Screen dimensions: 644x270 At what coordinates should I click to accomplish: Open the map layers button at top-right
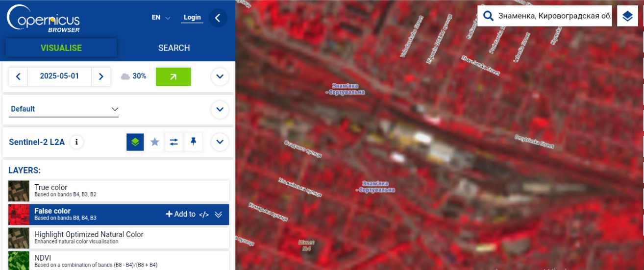[628, 16]
